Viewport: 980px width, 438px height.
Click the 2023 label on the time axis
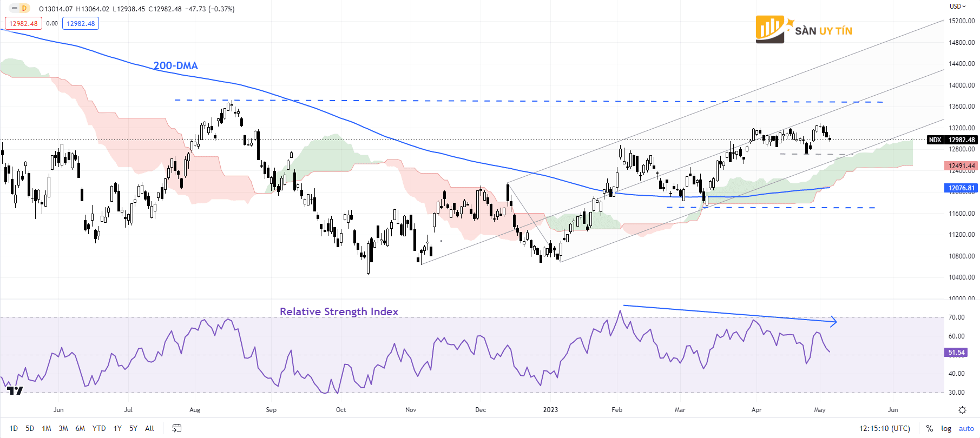click(x=550, y=410)
